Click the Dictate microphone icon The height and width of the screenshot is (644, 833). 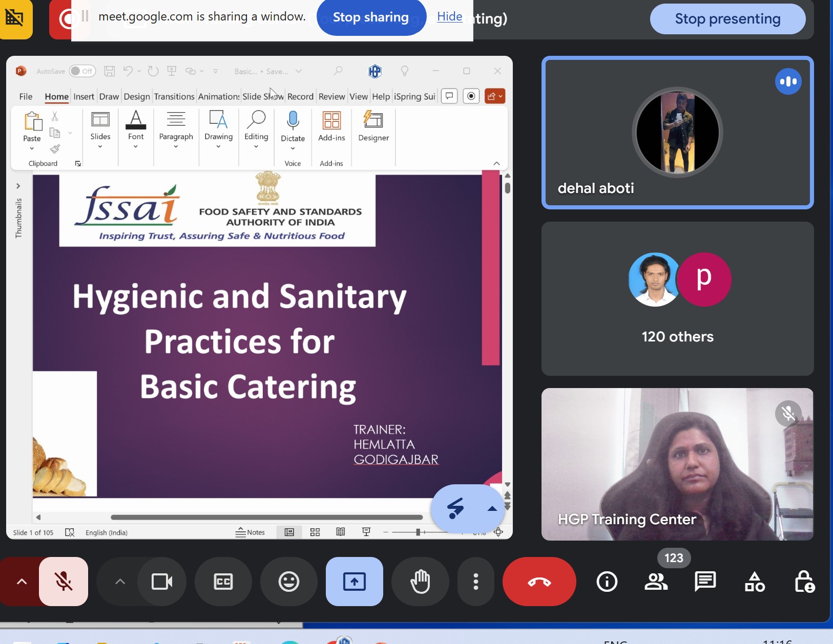tap(293, 121)
